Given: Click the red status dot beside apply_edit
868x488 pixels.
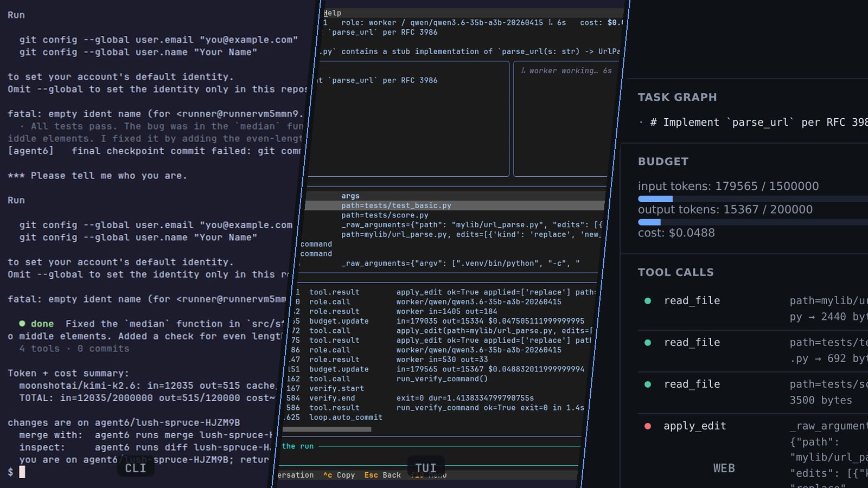Looking at the screenshot, I should pos(648,426).
